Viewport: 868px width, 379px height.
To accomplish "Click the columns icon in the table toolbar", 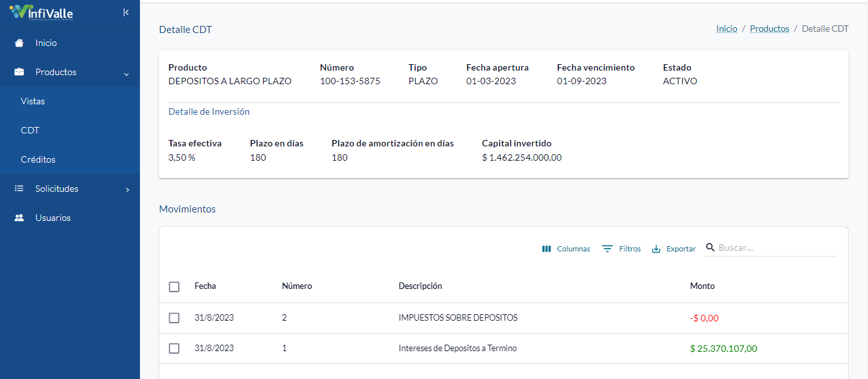I will click(546, 249).
